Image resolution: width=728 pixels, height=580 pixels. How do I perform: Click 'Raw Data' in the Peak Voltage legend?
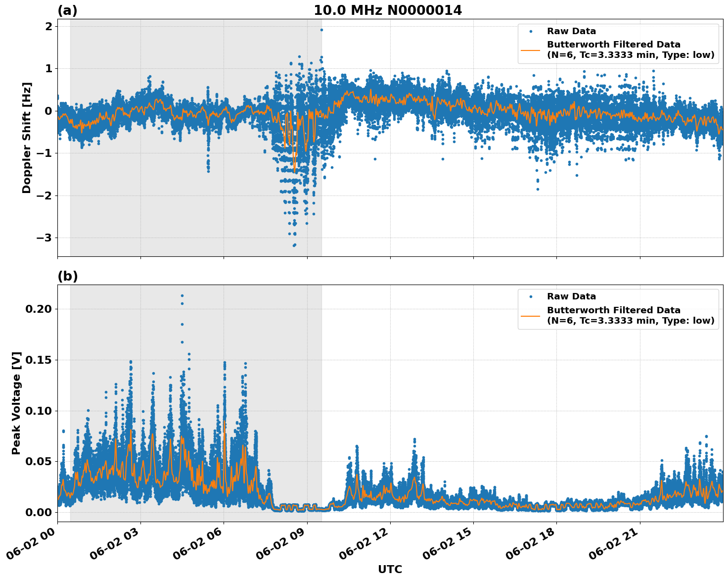[571, 296]
